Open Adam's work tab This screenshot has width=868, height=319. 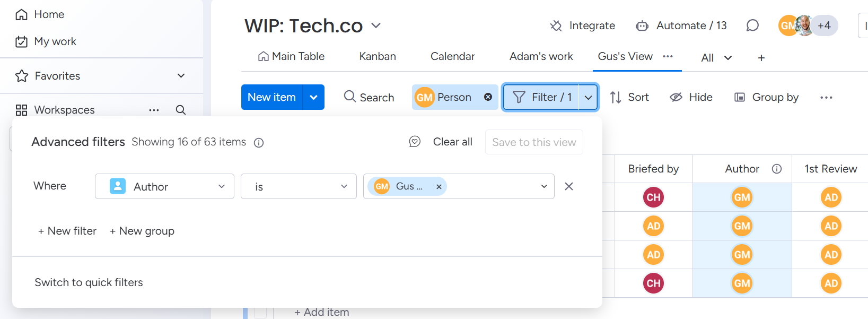[541, 56]
